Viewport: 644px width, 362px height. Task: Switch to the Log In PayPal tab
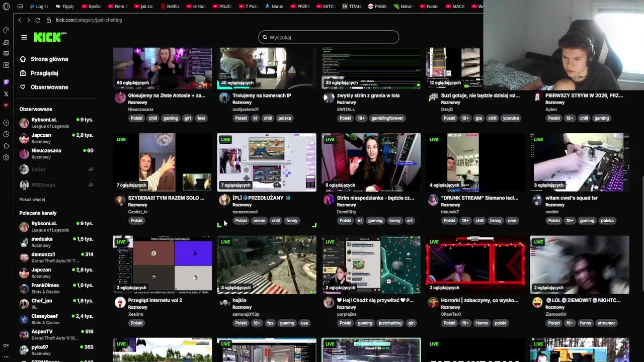coord(39,7)
